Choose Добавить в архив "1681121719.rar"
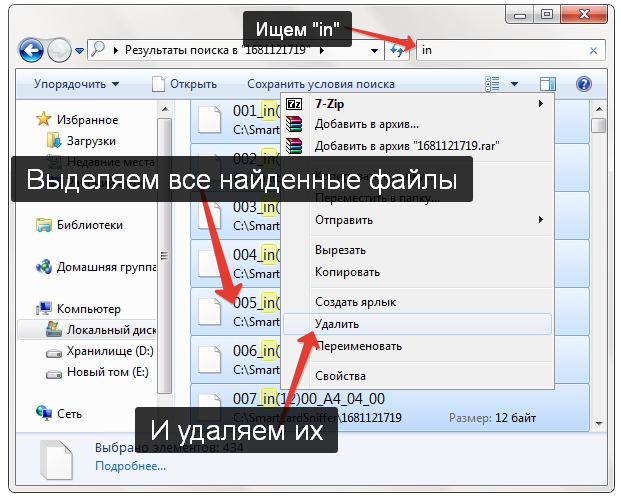This screenshot has height=499, width=621. point(417,146)
